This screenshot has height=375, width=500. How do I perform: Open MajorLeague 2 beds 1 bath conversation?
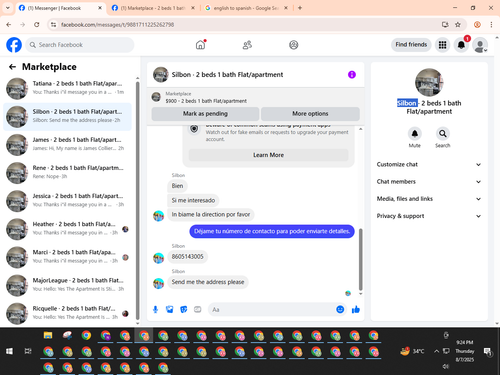(x=67, y=285)
